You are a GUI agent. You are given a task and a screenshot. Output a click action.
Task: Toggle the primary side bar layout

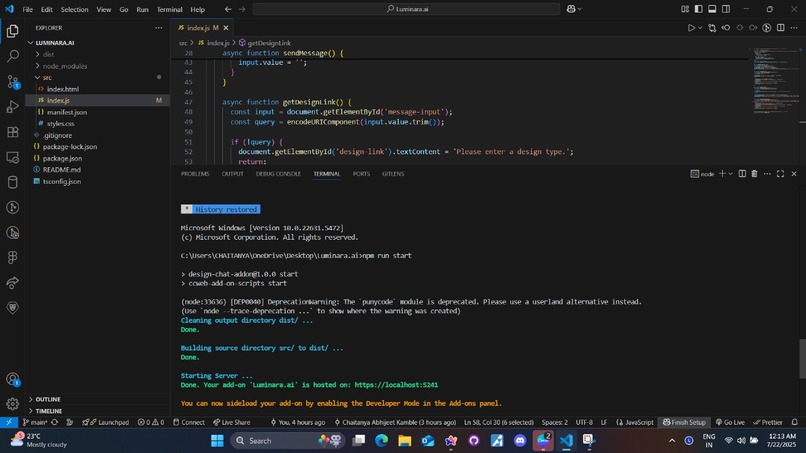coord(698,9)
